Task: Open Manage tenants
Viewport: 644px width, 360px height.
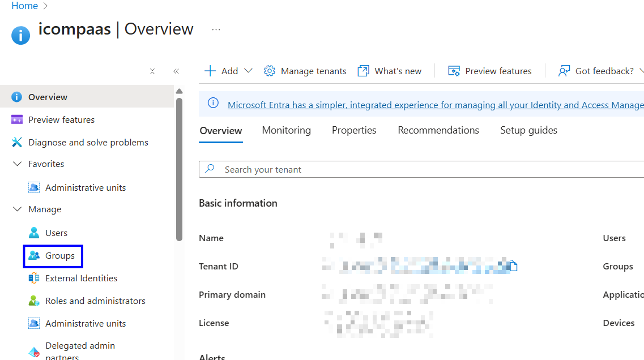Action: (x=313, y=71)
